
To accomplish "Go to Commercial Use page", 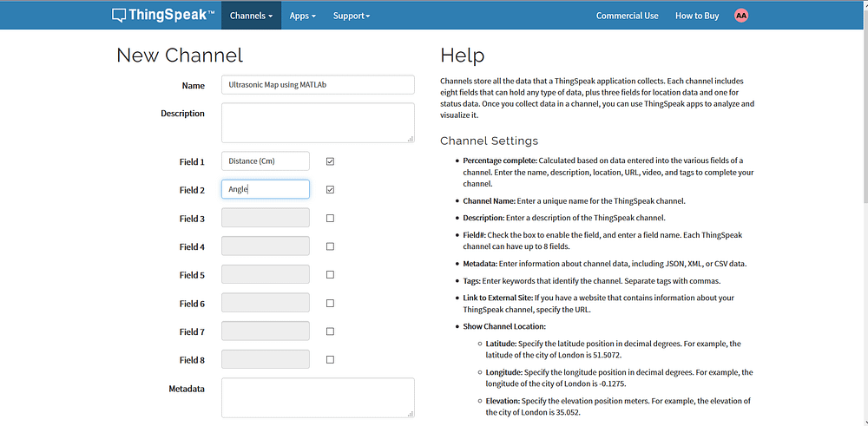I will (x=627, y=16).
